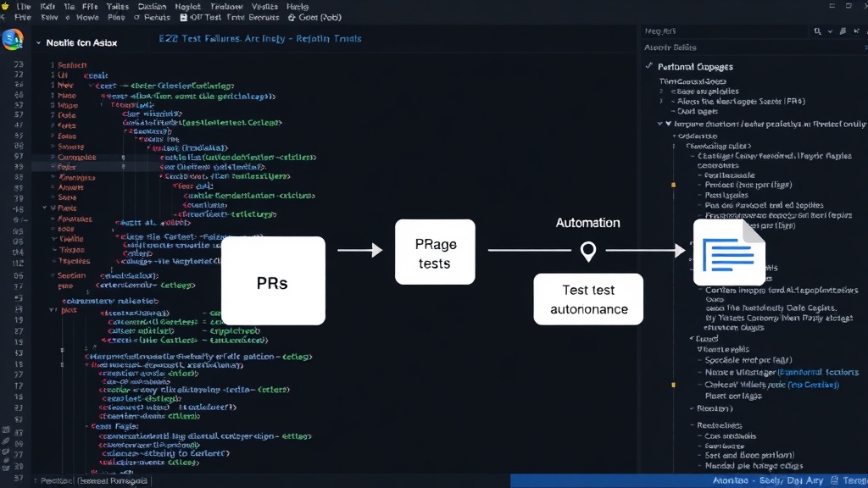Select the 'Sootian' row in left list
This screenshot has width=868, height=488.
[x=71, y=275]
